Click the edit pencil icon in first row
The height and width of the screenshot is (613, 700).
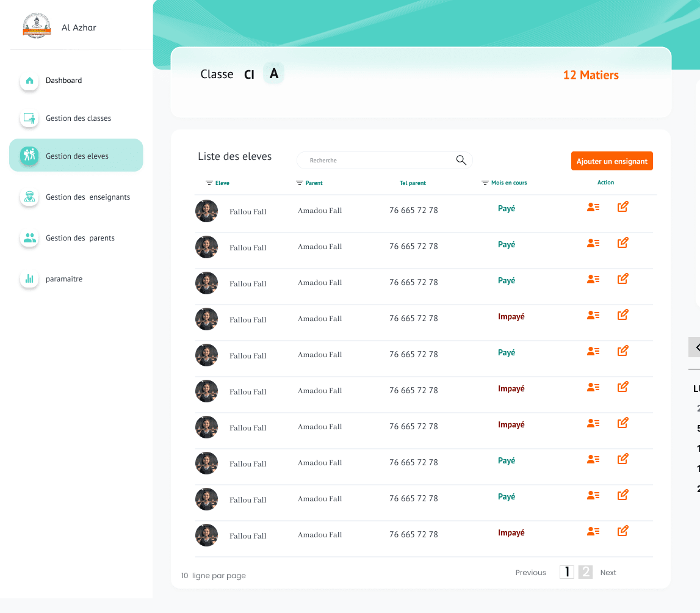[622, 207]
